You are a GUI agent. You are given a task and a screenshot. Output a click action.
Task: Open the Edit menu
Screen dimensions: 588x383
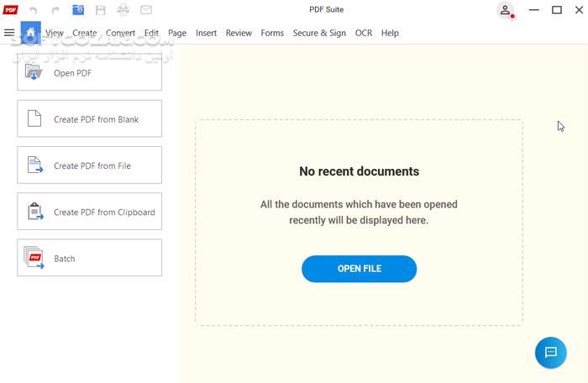(151, 33)
